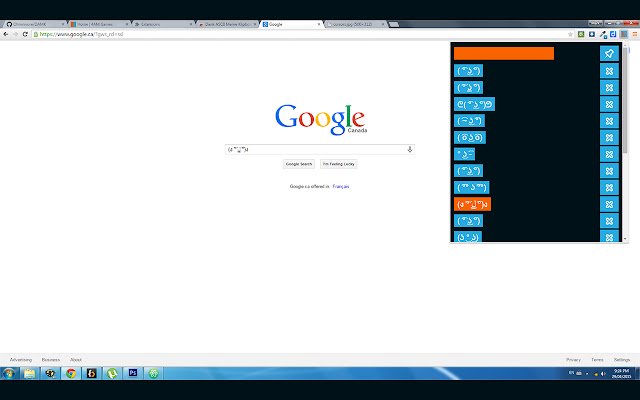Click the address bar showing google.ca
Screen dimensions: 640x400
pyautogui.click(x=300, y=34)
